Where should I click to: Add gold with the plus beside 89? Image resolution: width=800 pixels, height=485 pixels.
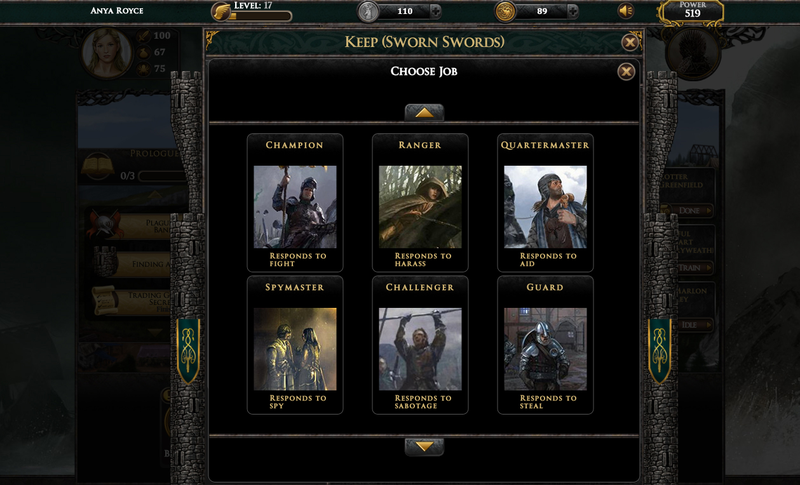click(573, 11)
